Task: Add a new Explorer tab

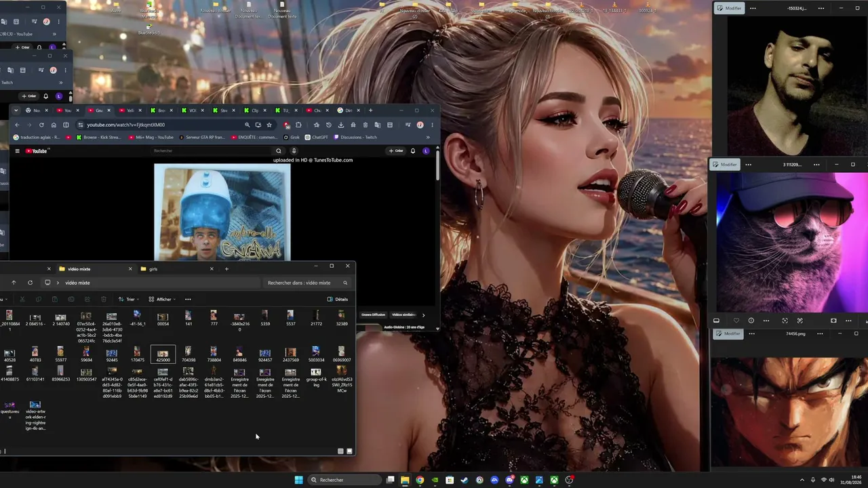Action: click(226, 269)
